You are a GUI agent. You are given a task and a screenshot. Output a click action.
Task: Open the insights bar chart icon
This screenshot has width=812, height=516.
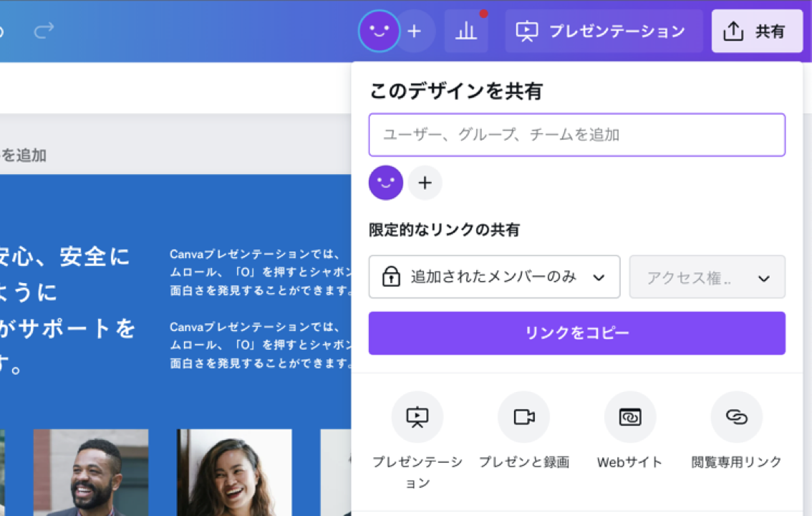point(466,31)
